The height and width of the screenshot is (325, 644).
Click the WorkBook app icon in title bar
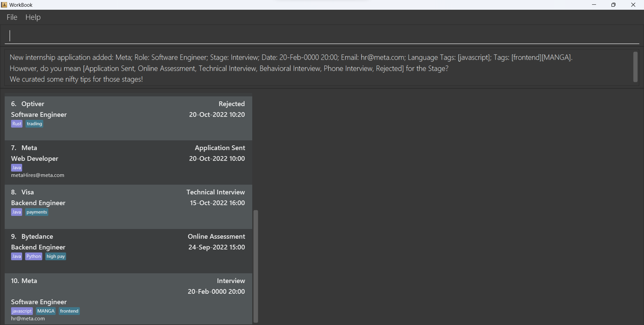[4, 5]
